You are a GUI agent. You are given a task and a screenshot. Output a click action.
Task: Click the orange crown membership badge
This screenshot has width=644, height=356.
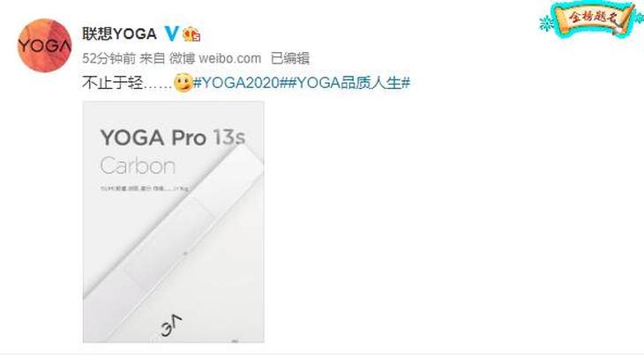191,34
